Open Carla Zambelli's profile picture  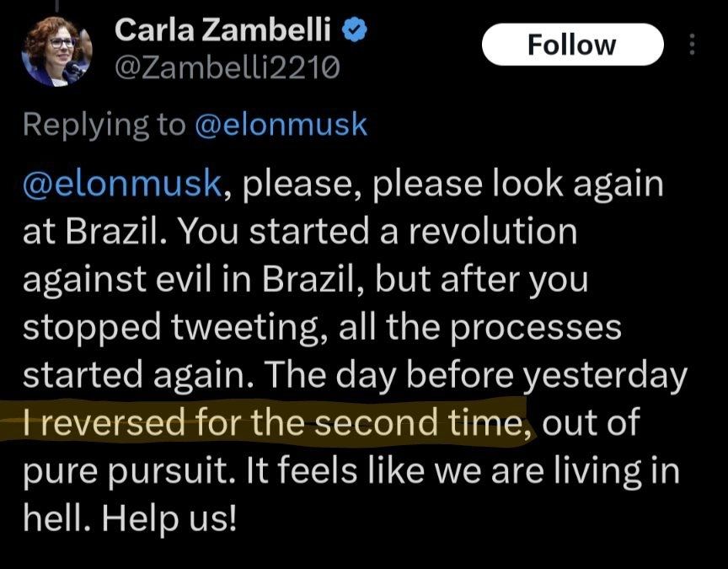56,51
